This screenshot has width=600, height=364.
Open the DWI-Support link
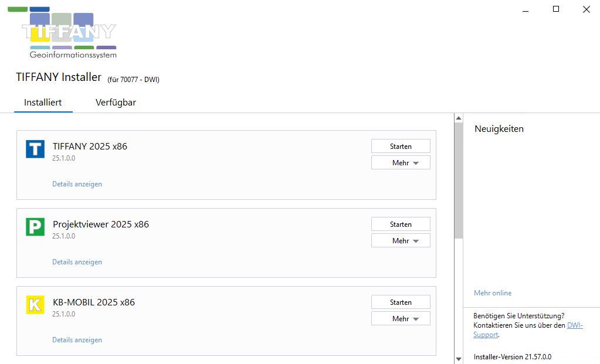point(575,325)
